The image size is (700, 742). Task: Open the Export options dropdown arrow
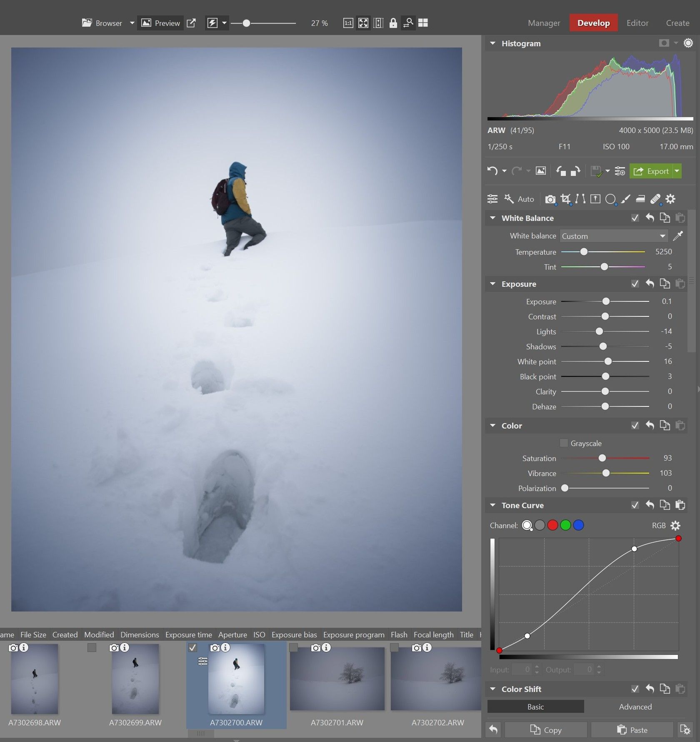[x=677, y=171]
